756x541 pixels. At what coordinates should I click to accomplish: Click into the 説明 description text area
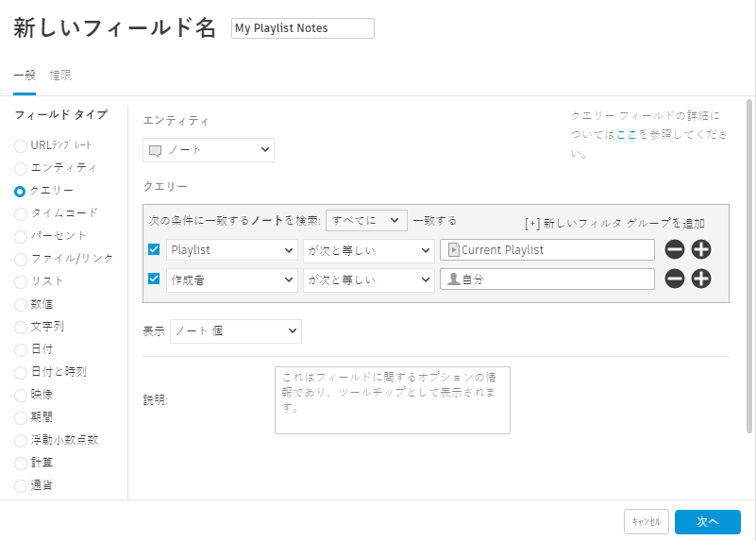pos(392,400)
